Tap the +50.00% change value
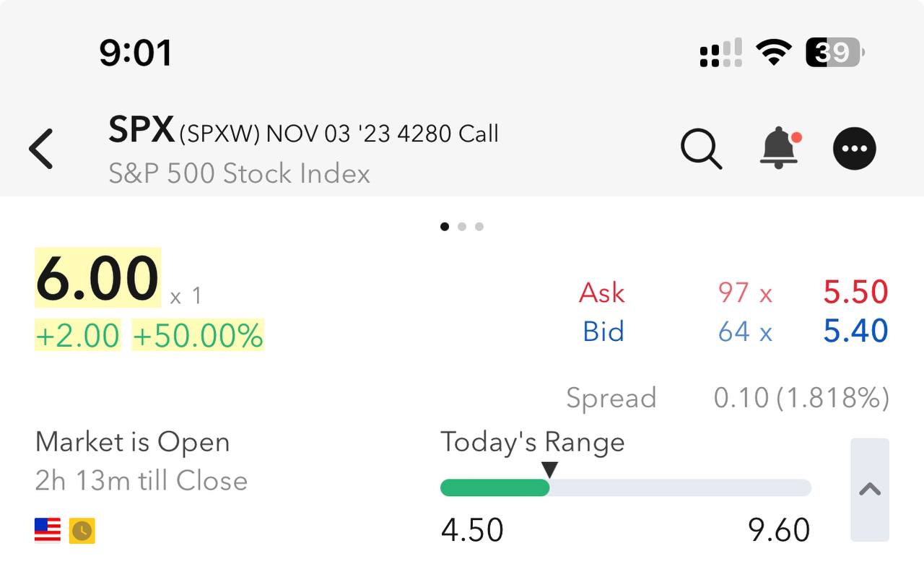This screenshot has height=564, width=924. (198, 336)
